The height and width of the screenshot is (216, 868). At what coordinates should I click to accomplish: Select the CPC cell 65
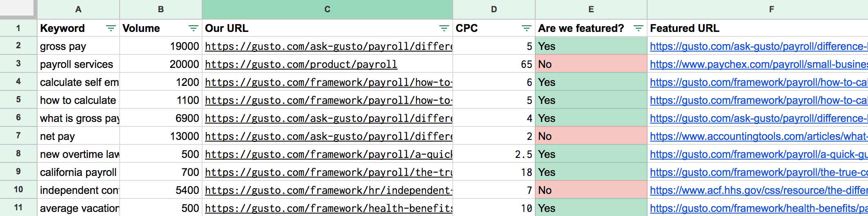coord(494,64)
